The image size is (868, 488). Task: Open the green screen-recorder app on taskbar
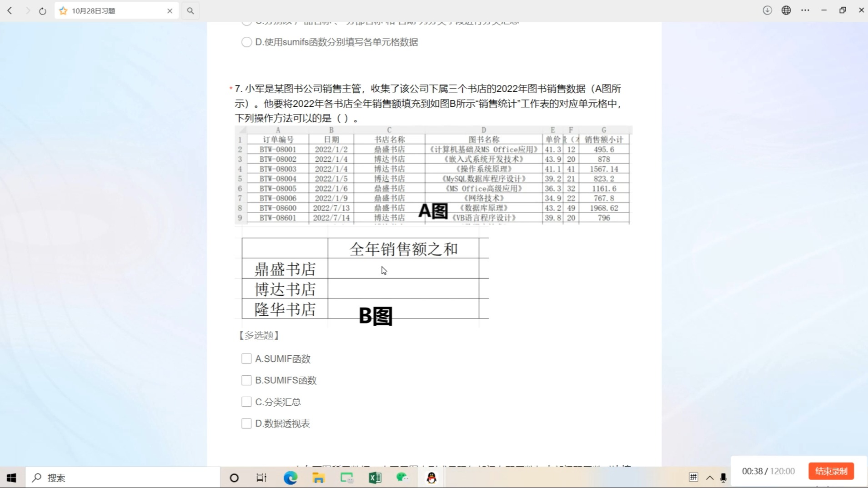(x=346, y=478)
